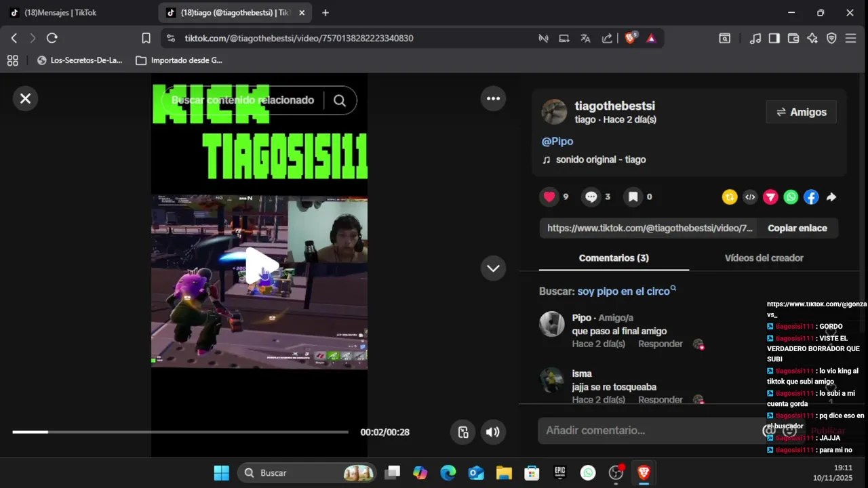Click the embed code icon
Screen dimensions: 868x488
(x=750, y=197)
